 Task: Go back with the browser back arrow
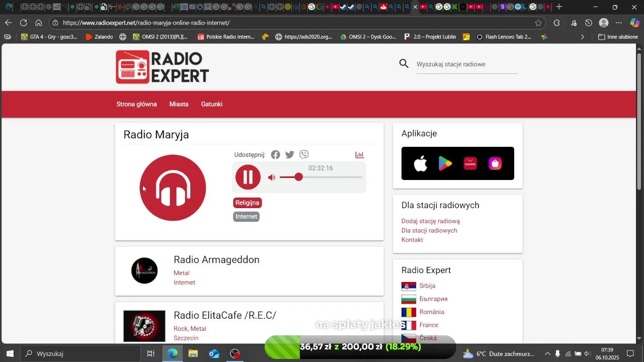coord(9,23)
